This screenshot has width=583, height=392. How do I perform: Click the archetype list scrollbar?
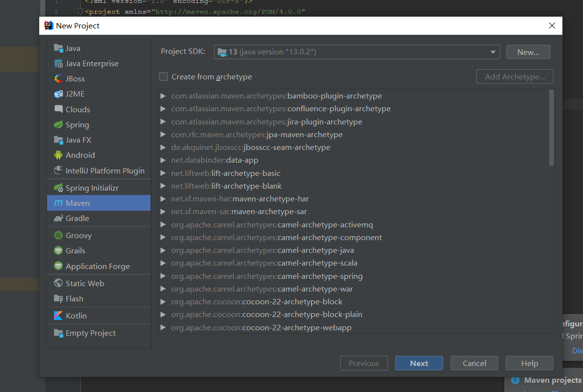552,128
